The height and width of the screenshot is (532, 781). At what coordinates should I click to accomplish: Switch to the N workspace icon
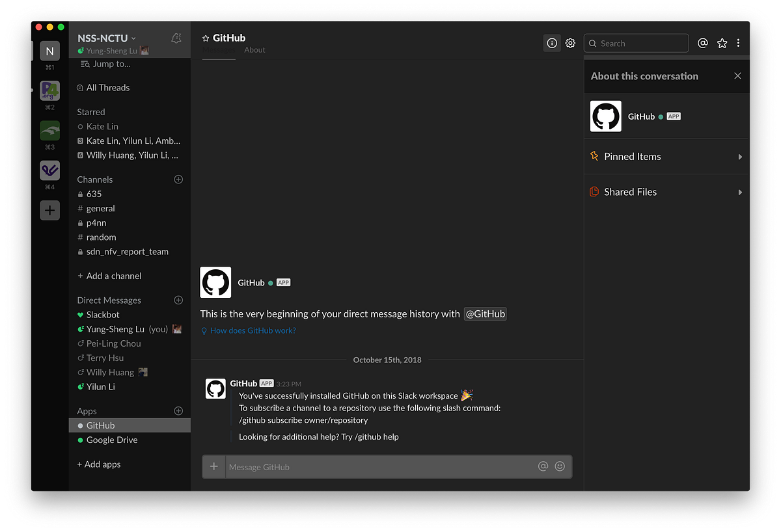coord(50,51)
